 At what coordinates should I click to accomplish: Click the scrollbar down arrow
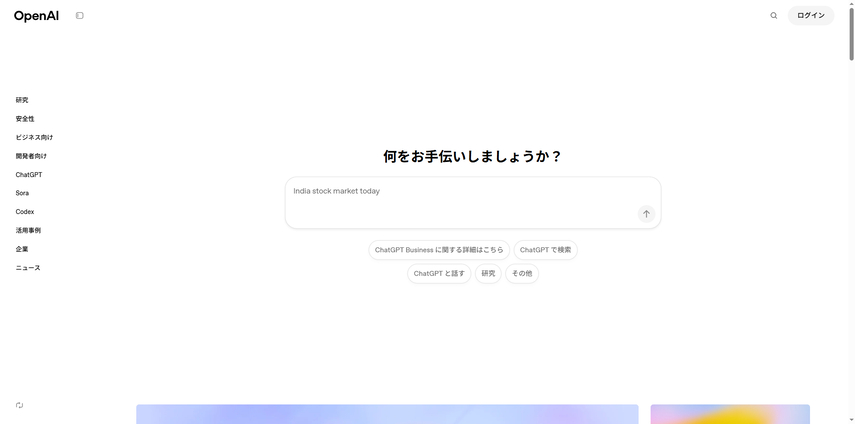[x=850, y=419]
